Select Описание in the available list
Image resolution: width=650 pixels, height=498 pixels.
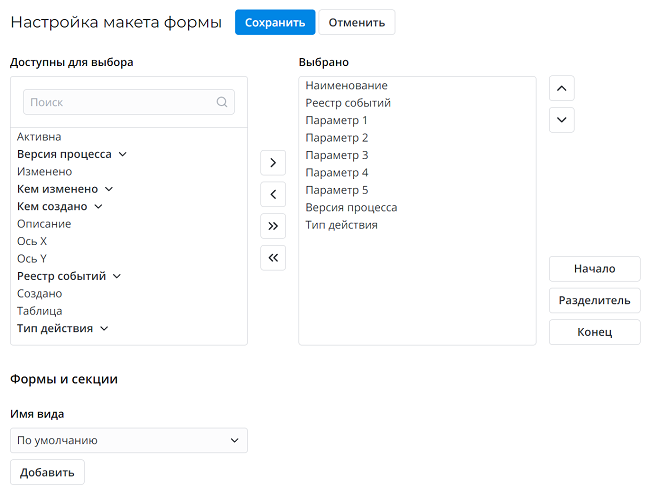point(44,224)
